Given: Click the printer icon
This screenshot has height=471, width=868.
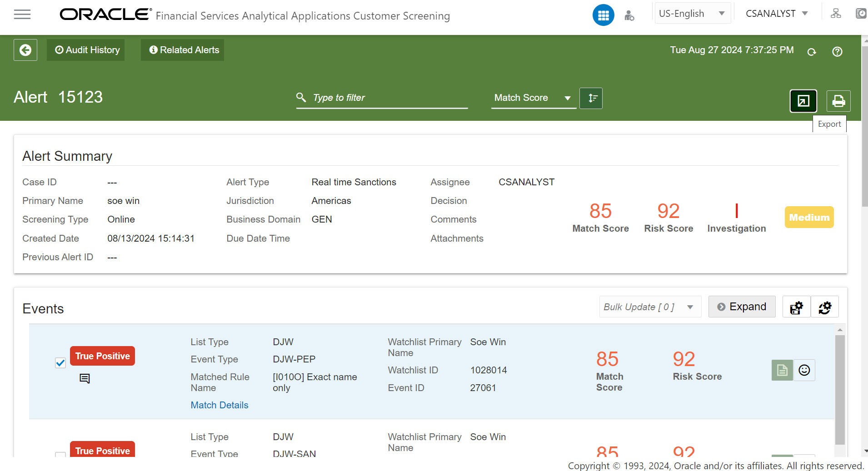Looking at the screenshot, I should click(838, 101).
